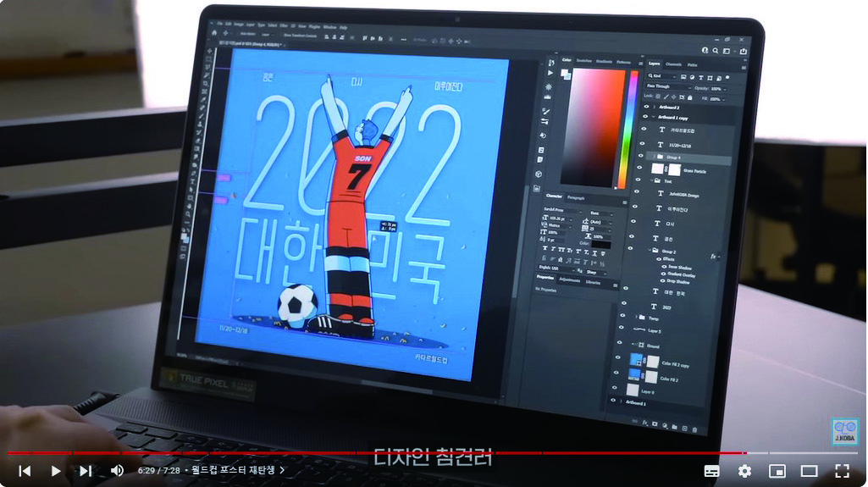Go to the previous video
The width and height of the screenshot is (868, 487).
click(25, 470)
